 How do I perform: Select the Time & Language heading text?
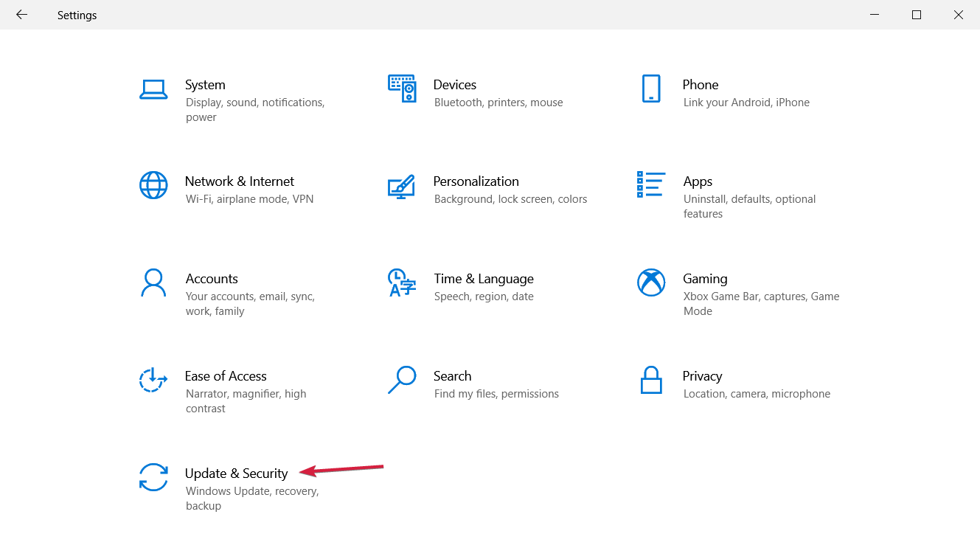483,279
